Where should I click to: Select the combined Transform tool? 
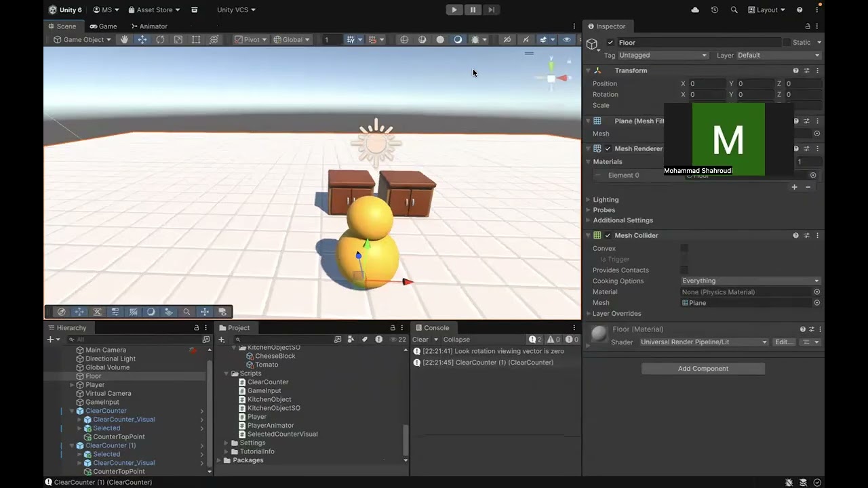tap(214, 39)
